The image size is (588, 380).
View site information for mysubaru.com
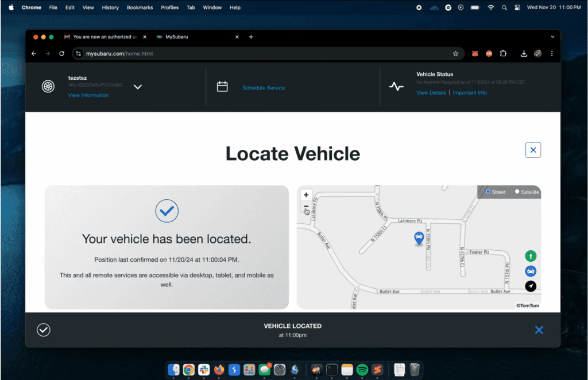(78, 53)
